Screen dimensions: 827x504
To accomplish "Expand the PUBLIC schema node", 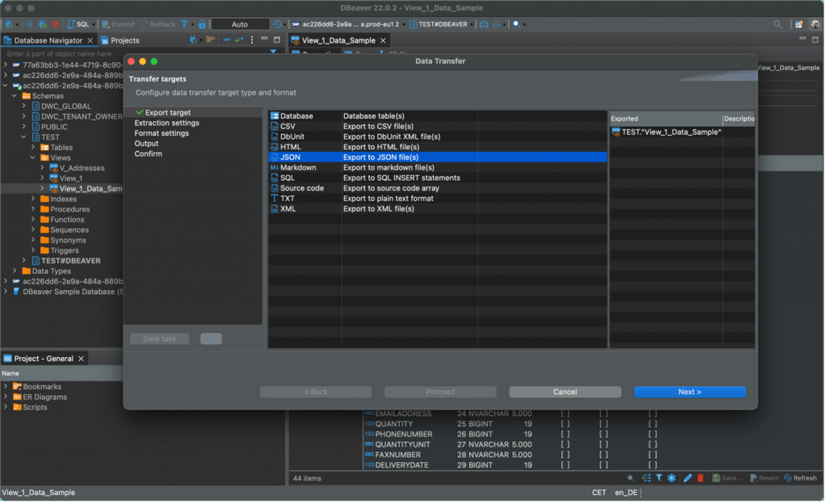I will tap(23, 127).
